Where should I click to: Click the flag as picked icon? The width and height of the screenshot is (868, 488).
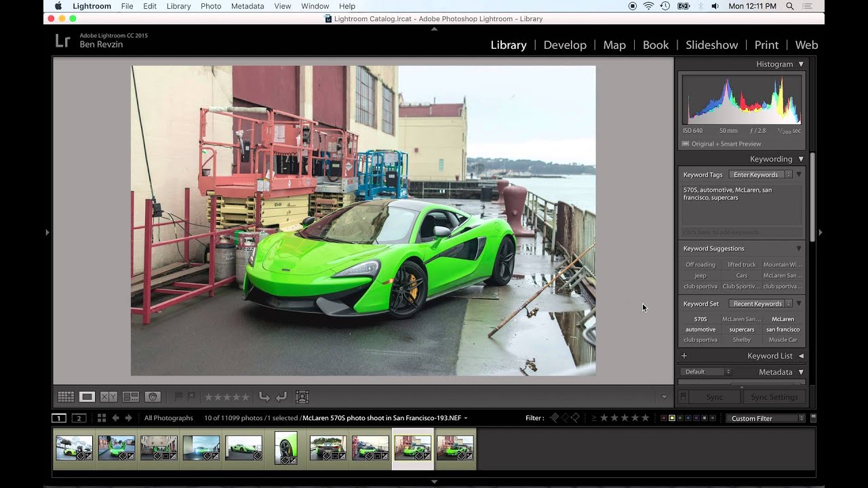(x=178, y=396)
